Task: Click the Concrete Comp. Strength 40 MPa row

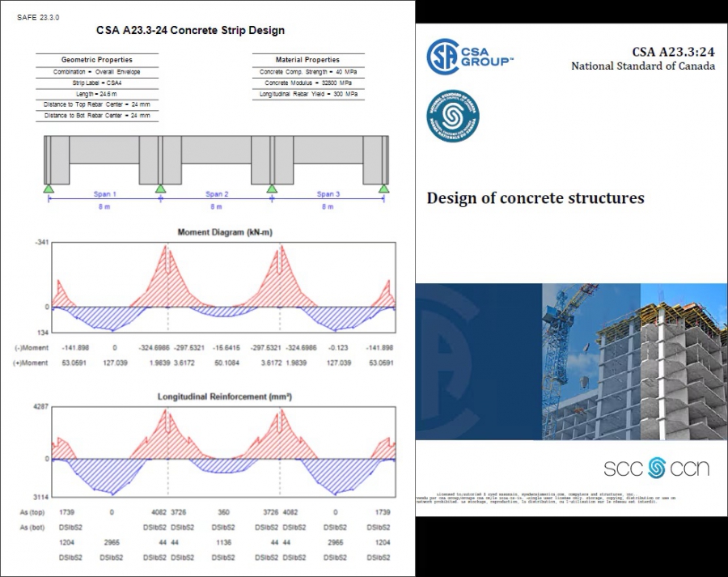Action: 308,71
